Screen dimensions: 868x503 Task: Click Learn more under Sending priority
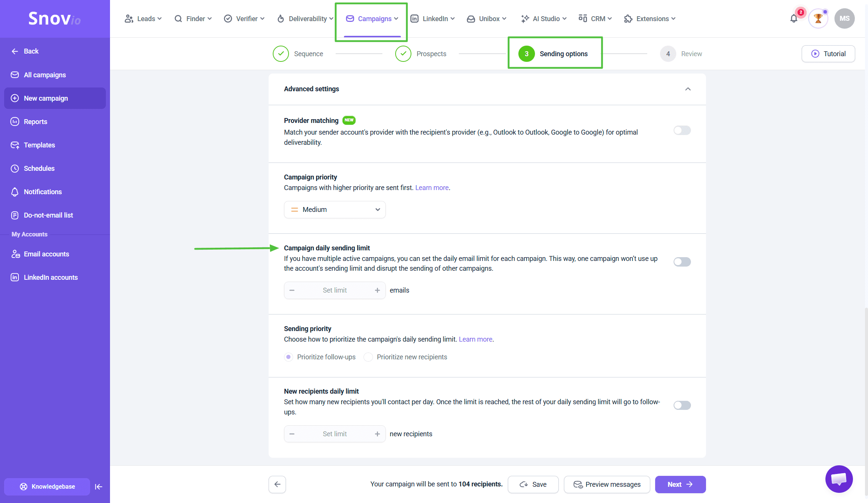[x=475, y=339]
